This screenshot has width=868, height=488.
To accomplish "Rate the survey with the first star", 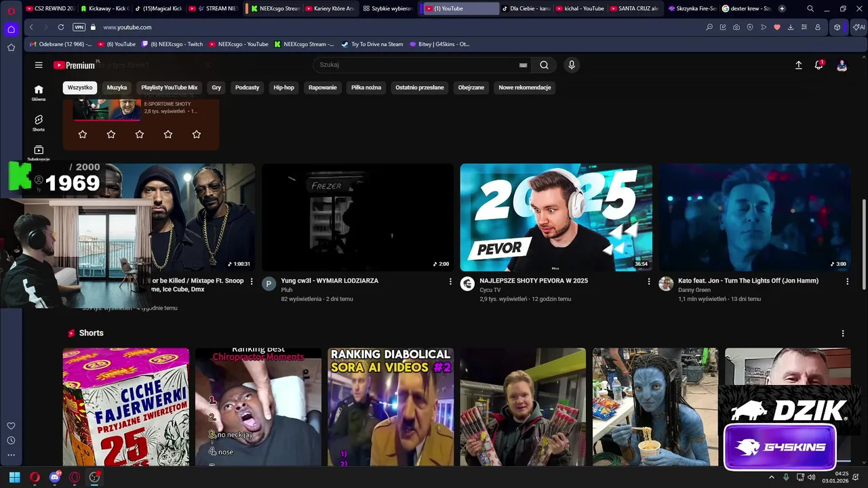I will [83, 134].
